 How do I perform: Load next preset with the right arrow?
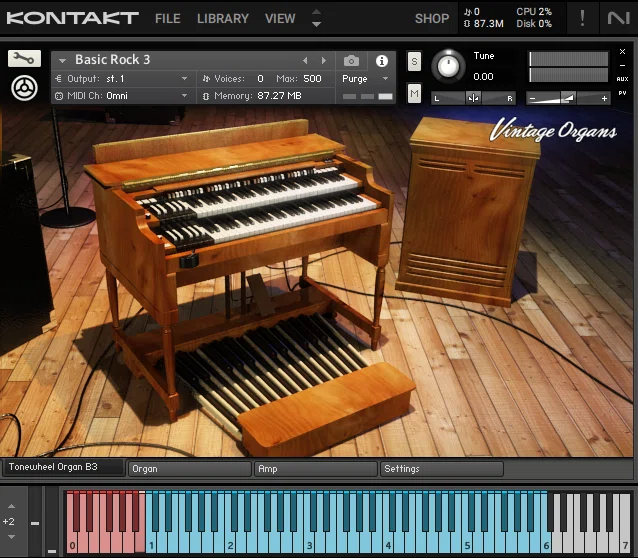(x=324, y=61)
